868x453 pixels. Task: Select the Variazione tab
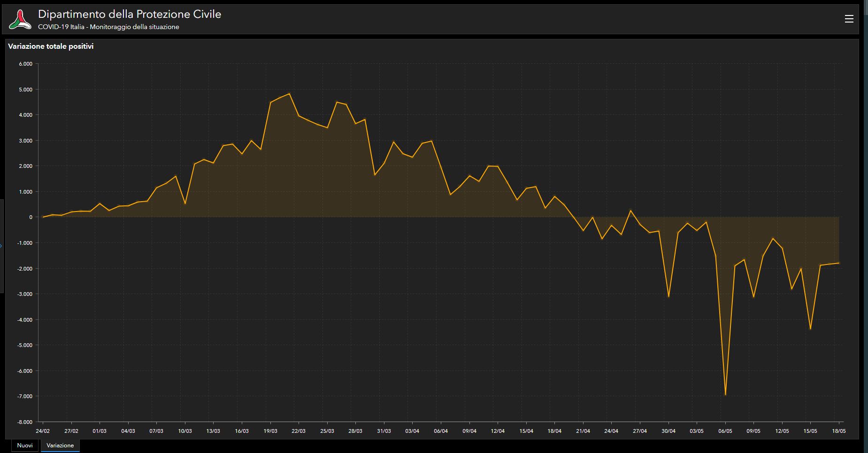60,445
